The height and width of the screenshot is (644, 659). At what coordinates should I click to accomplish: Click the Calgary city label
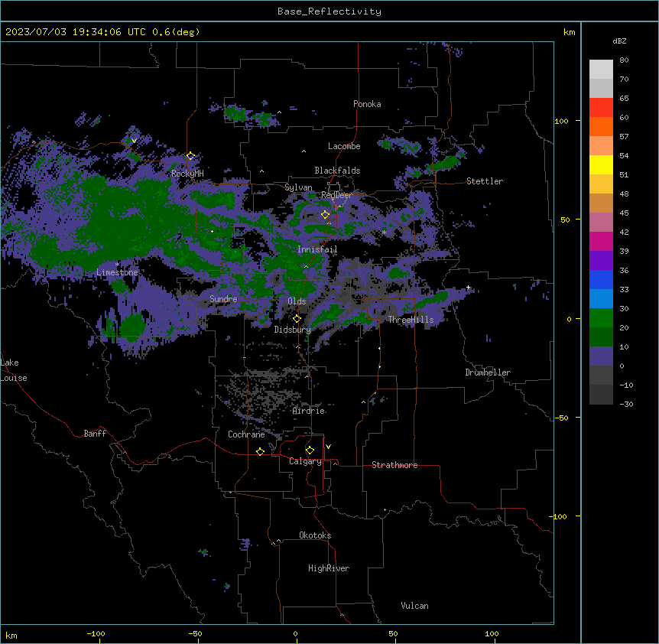tap(305, 461)
